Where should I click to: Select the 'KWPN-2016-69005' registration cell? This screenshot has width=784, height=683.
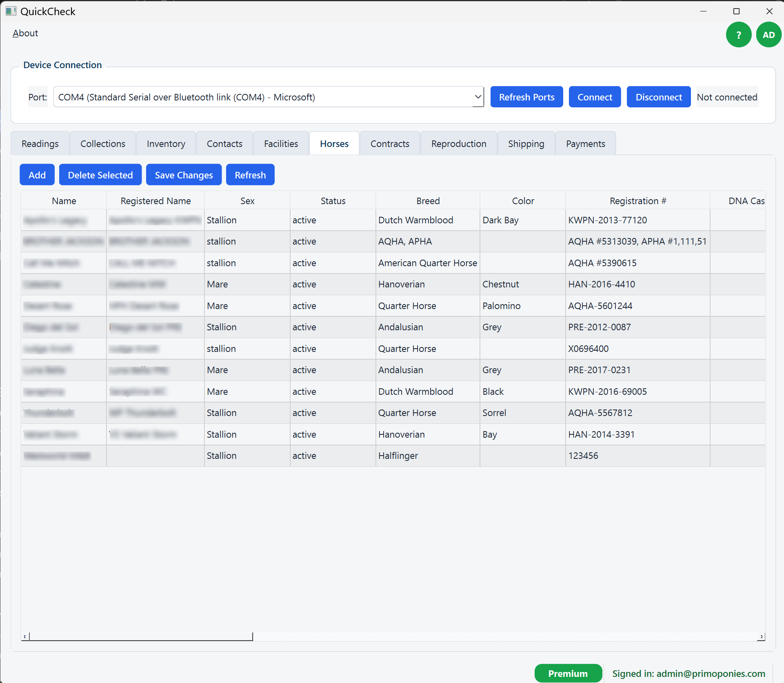click(x=638, y=392)
